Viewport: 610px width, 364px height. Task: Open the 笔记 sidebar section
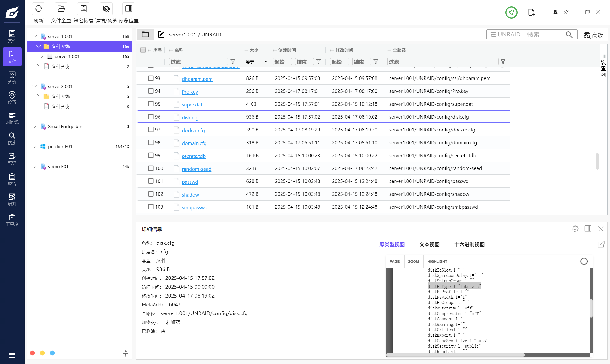pos(12,159)
